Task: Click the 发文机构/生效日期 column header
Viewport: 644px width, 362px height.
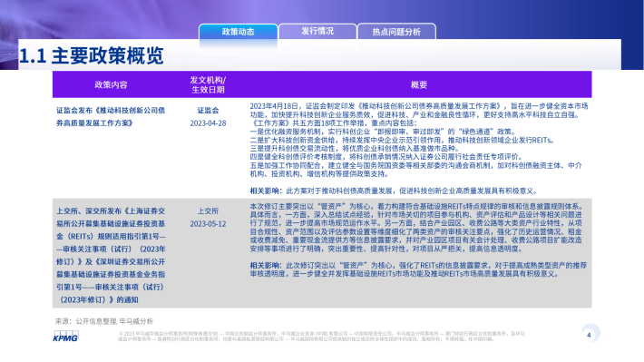Action: pyautogui.click(x=208, y=84)
